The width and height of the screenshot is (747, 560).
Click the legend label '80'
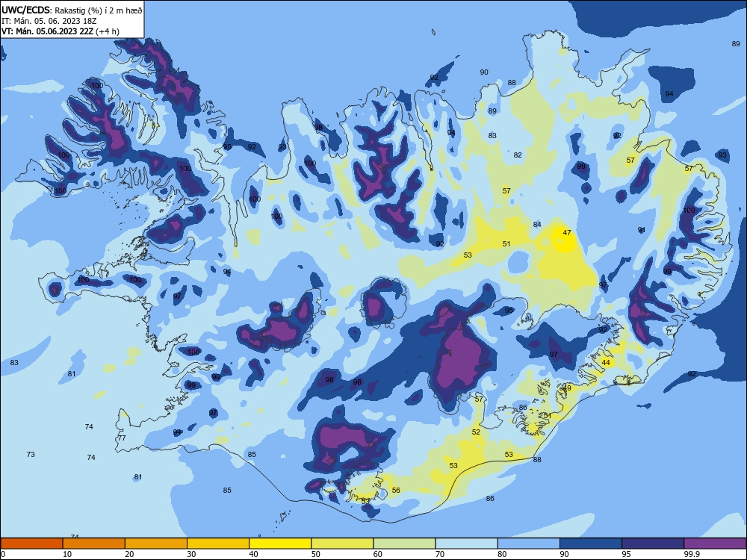click(x=502, y=554)
